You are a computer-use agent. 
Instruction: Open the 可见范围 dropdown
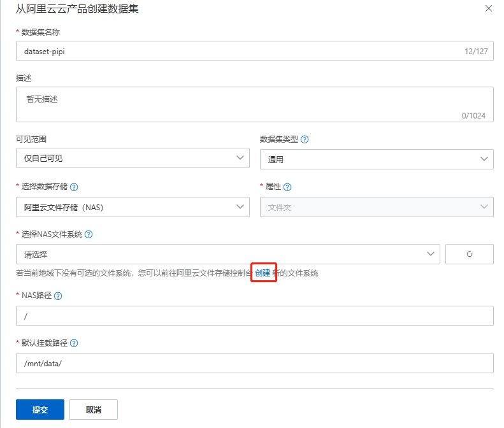click(133, 159)
